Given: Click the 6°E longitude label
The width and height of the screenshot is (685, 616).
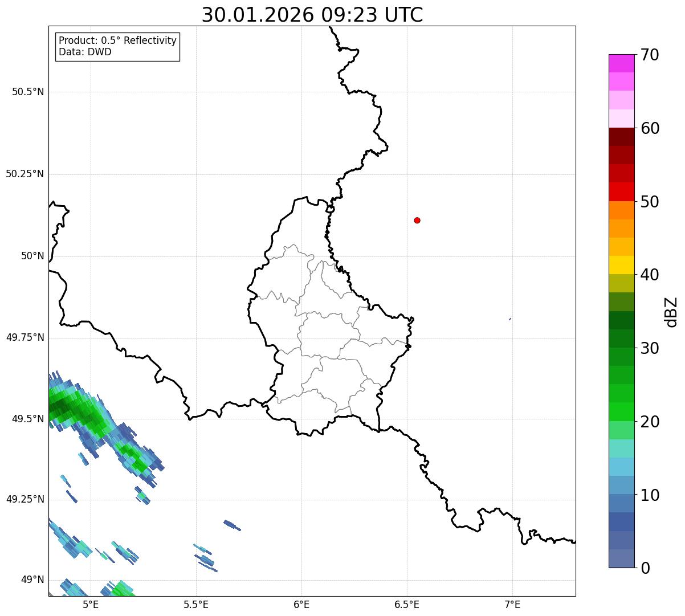Looking at the screenshot, I should 301,604.
